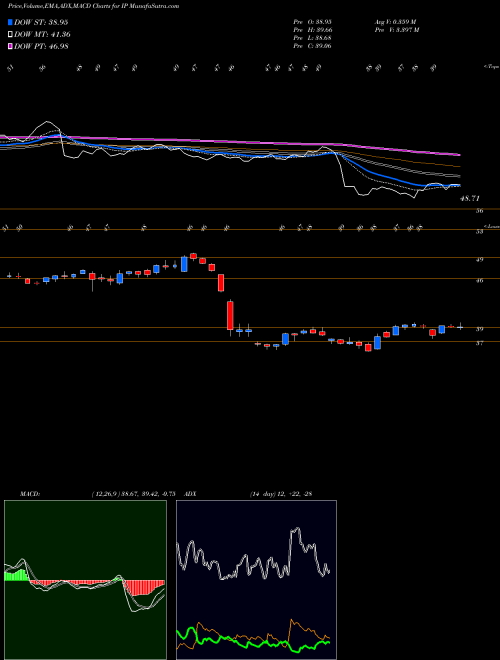This screenshot has height=660, width=500.
Task: Click the blue DOW ST legend swatch
Action: point(10,22)
